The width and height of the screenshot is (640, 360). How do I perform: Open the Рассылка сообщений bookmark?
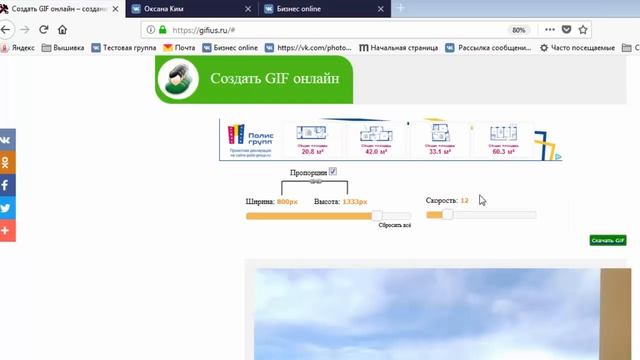point(489,48)
